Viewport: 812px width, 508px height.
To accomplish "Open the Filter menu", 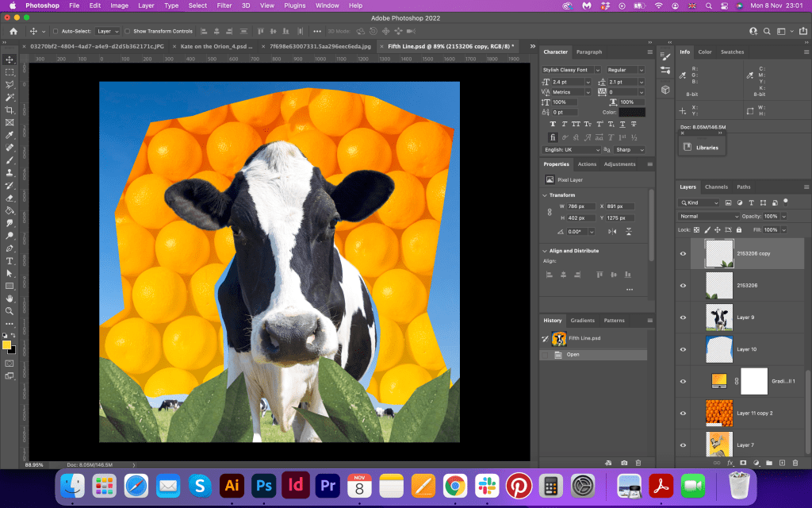I will click(x=224, y=6).
